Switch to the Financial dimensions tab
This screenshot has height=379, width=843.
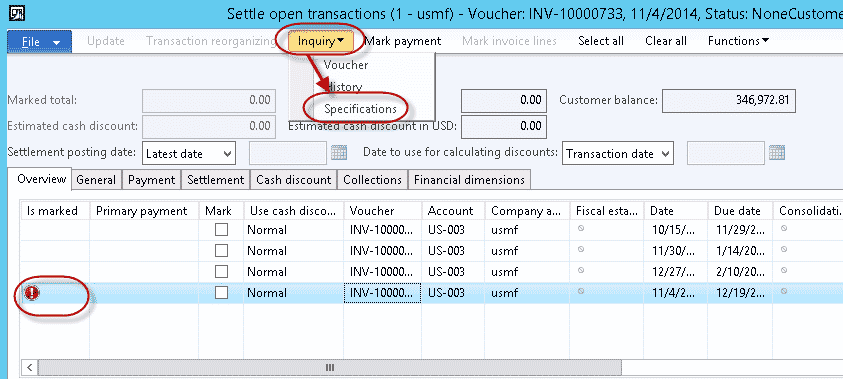coord(469,180)
